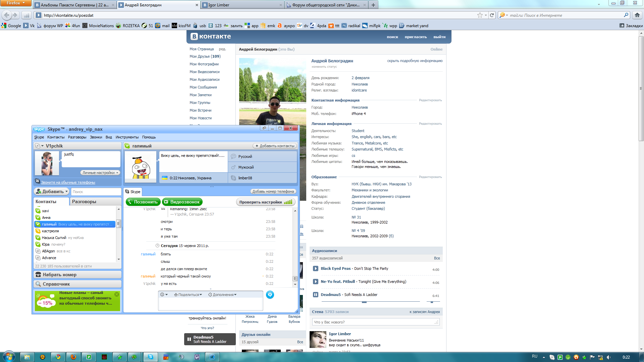Screen dimensions: 644x362
Task: Open the Добавить contact dropdown
Action: pos(52,191)
